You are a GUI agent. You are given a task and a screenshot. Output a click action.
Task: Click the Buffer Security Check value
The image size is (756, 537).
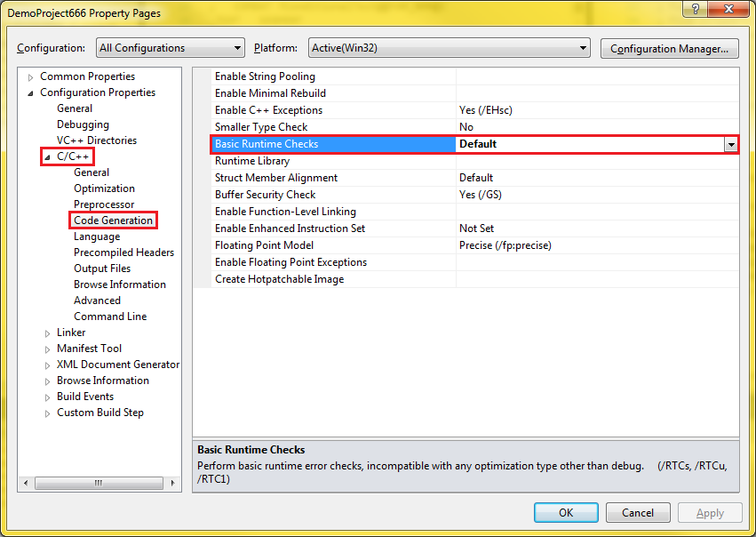pyautogui.click(x=489, y=195)
